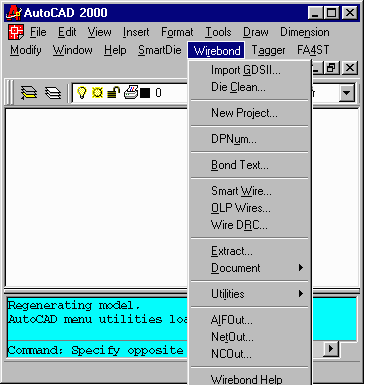Maximize the AutoCAD 2000 window
Image resolution: width=365 pixels, height=385 pixels.
click(x=331, y=13)
